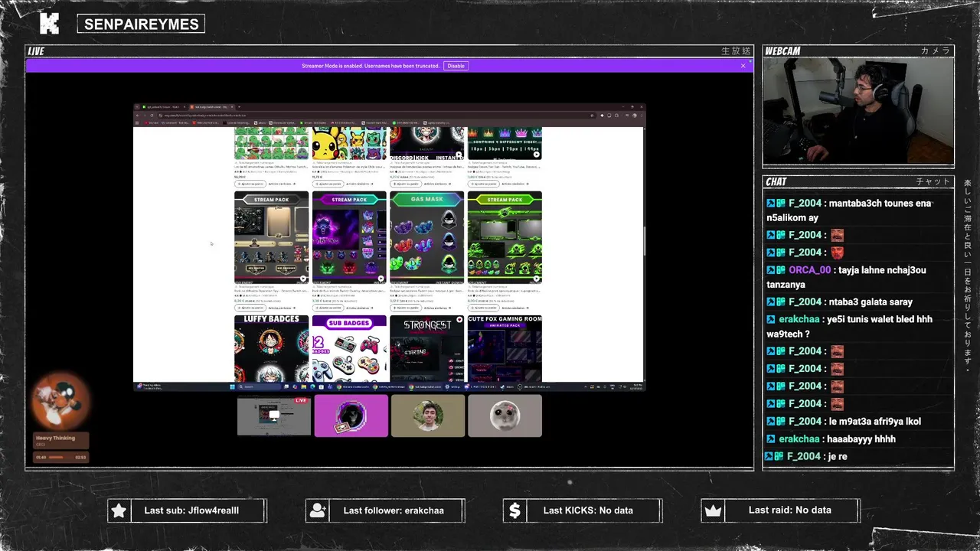Add the purple STREAM PACK to cart
Image resolution: width=980 pixels, height=551 pixels.
coord(327,308)
